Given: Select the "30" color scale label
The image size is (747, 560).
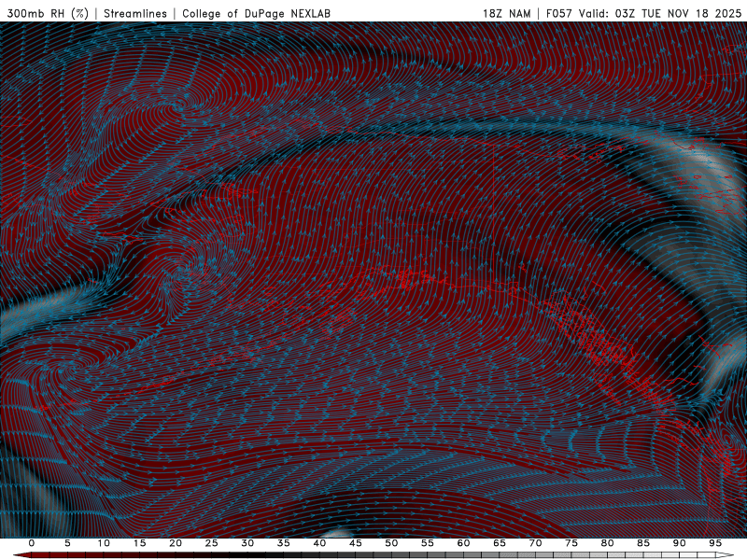Looking at the screenshot, I should point(247,543).
